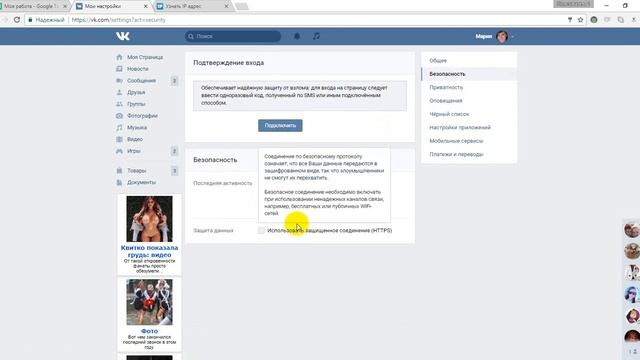Open Товары link
This screenshot has height=360, width=640.
click(136, 171)
